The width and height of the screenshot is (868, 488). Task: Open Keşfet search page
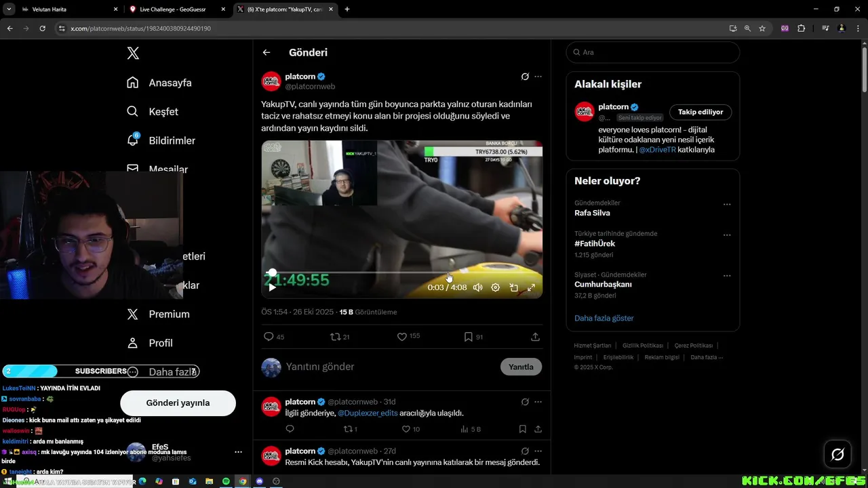153,112
